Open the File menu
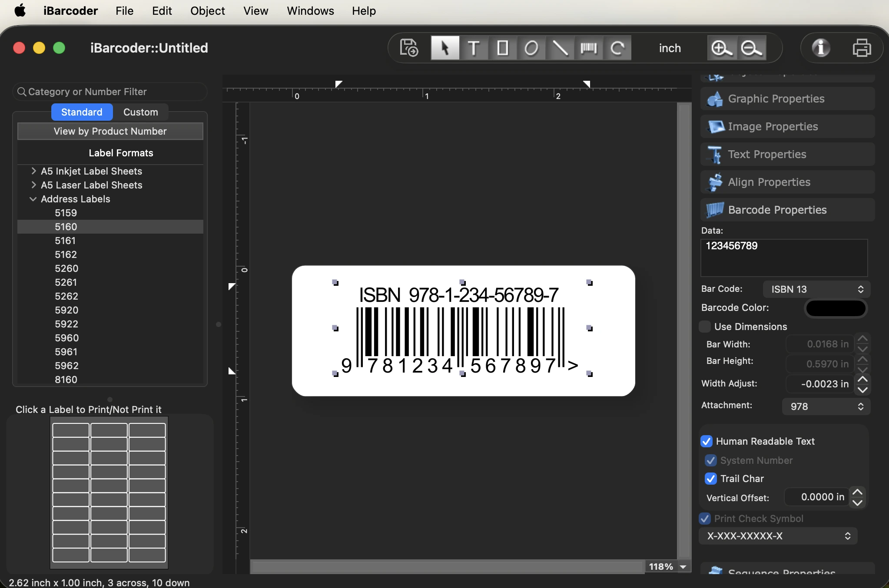The height and width of the screenshot is (588, 889). point(124,11)
